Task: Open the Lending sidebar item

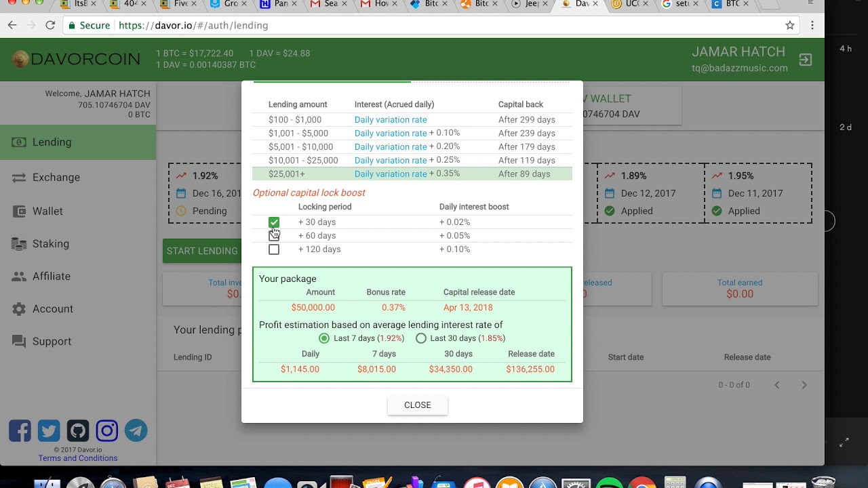Action: coord(78,142)
